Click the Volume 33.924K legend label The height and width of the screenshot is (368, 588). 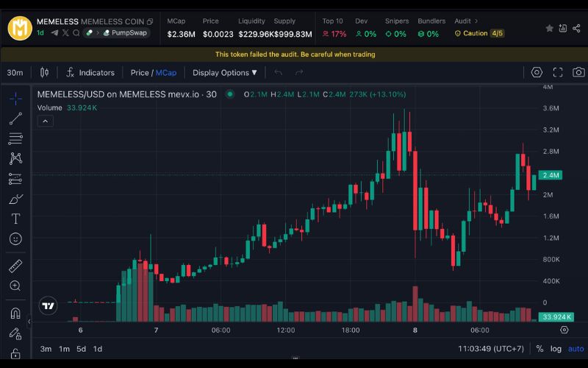click(x=67, y=107)
